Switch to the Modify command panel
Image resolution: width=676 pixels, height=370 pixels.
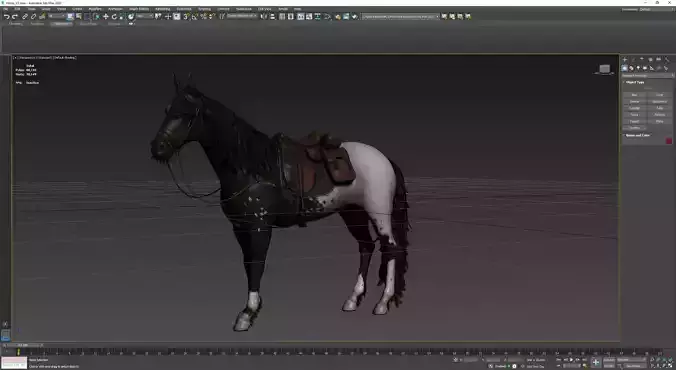[633, 59]
